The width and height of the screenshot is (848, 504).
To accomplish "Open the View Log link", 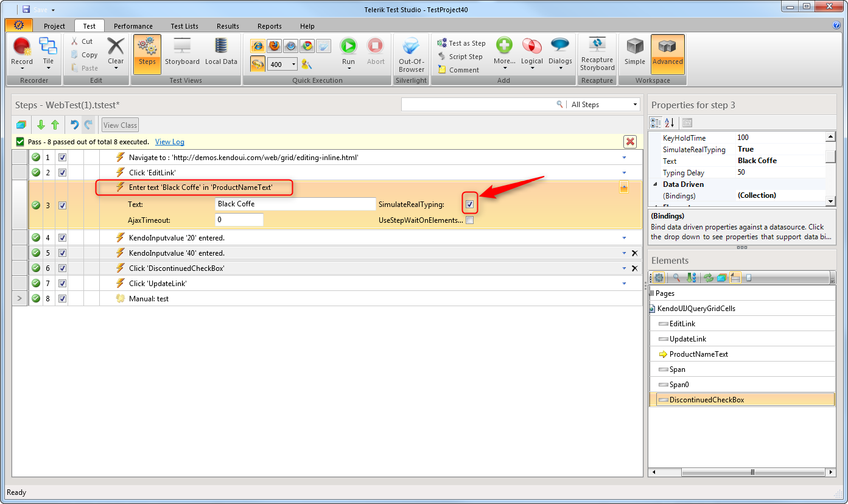I will [170, 142].
